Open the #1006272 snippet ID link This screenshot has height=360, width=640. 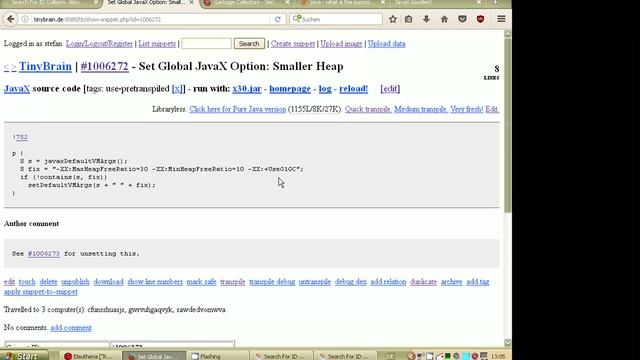coord(104,66)
